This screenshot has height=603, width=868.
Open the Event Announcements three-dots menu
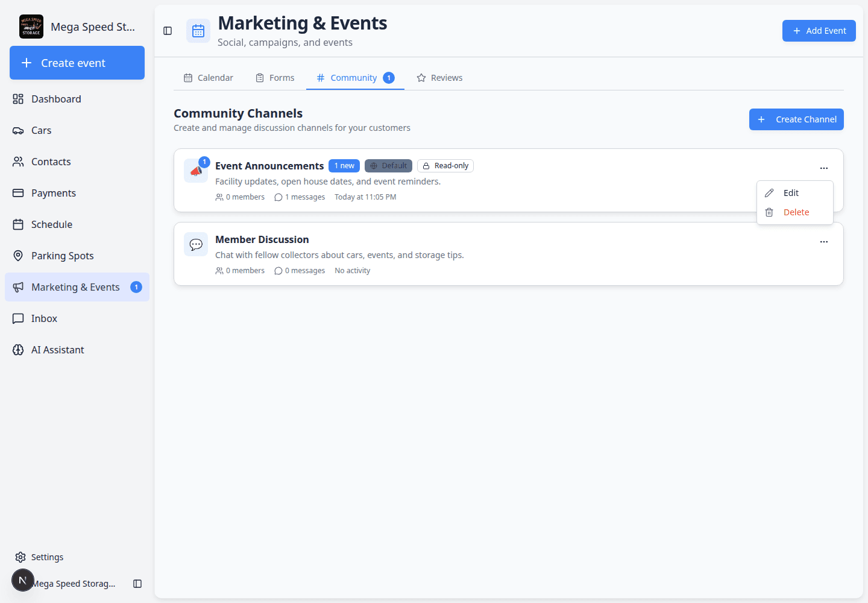pyautogui.click(x=824, y=168)
